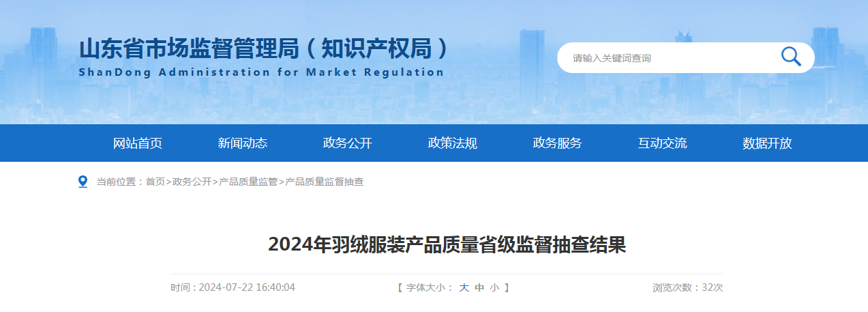Click the view count 浏览次数：32次
This screenshot has width=868, height=312.
click(x=687, y=287)
